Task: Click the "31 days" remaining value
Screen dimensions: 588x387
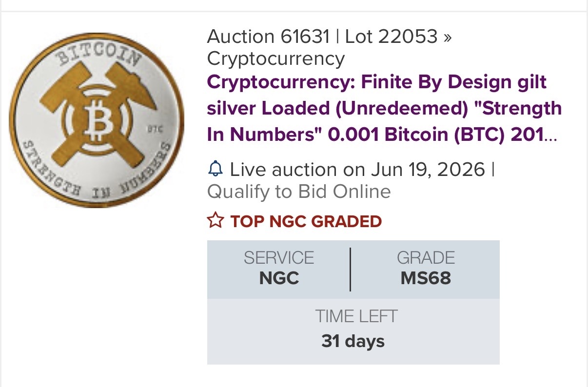Action: (353, 341)
